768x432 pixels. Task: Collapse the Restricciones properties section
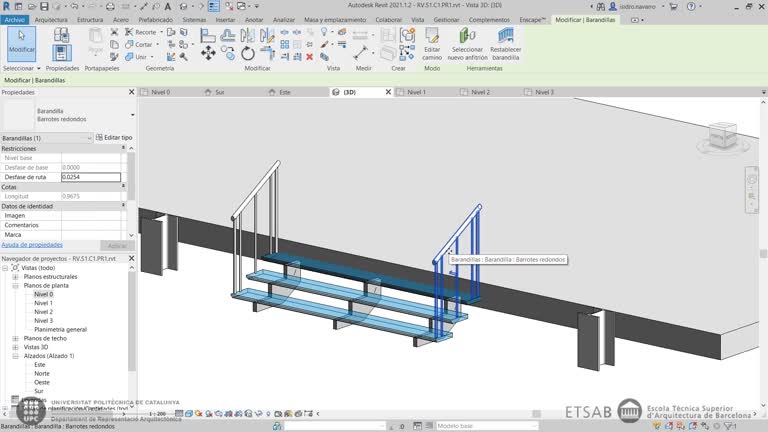[x=123, y=148]
